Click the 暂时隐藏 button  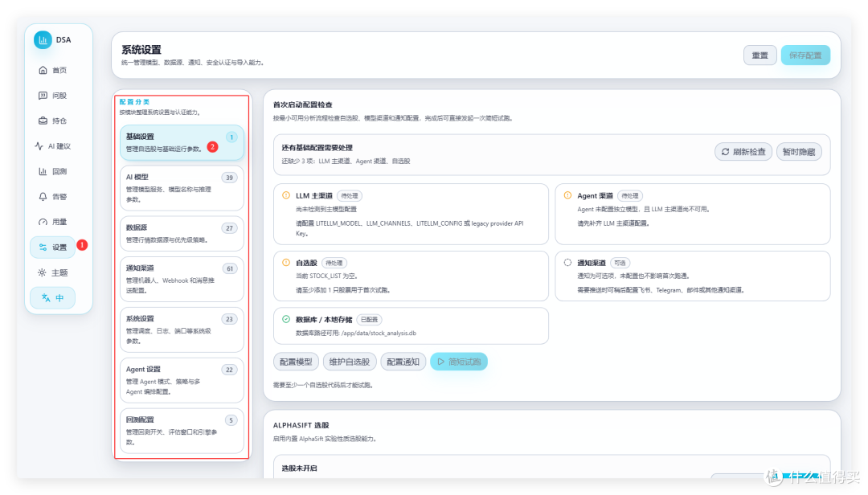pos(799,152)
